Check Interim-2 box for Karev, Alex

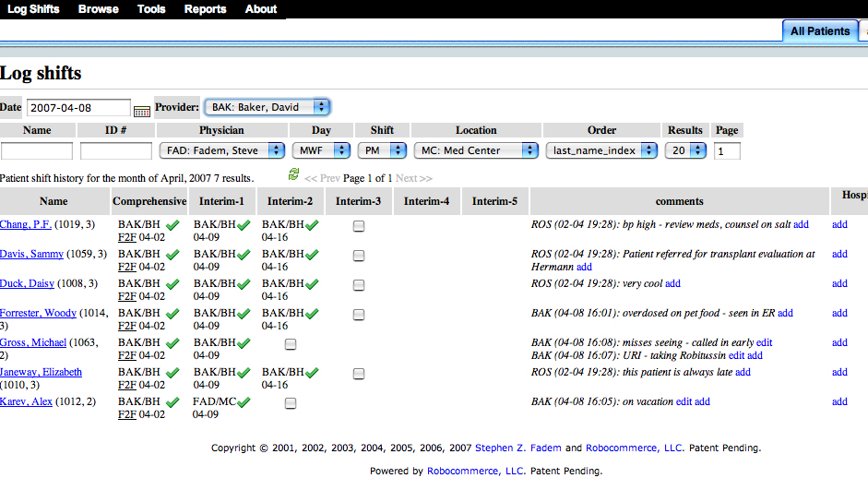click(290, 403)
